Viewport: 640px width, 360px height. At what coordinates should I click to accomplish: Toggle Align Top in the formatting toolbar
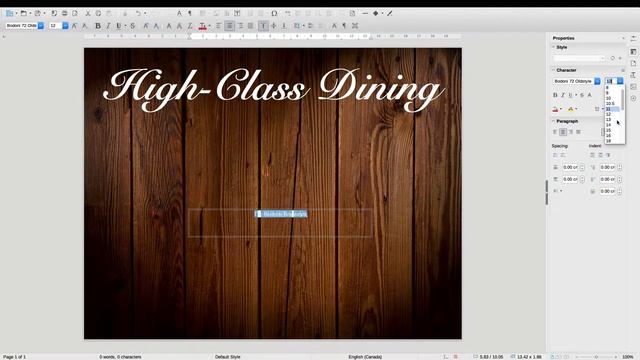(x=263, y=26)
